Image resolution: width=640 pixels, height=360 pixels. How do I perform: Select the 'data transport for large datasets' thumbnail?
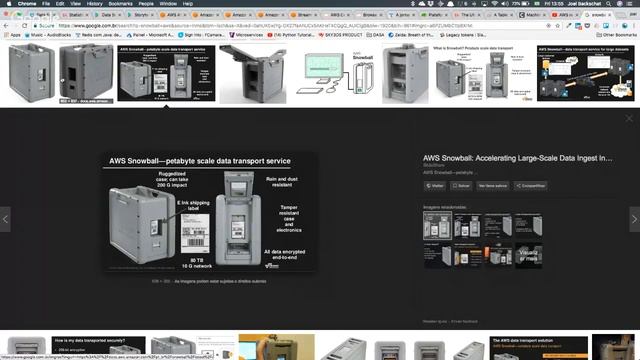586,73
